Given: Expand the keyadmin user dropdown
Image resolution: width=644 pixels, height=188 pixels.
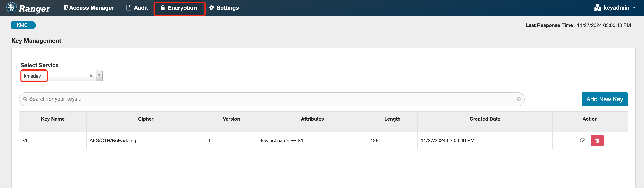Looking at the screenshot, I should point(615,8).
